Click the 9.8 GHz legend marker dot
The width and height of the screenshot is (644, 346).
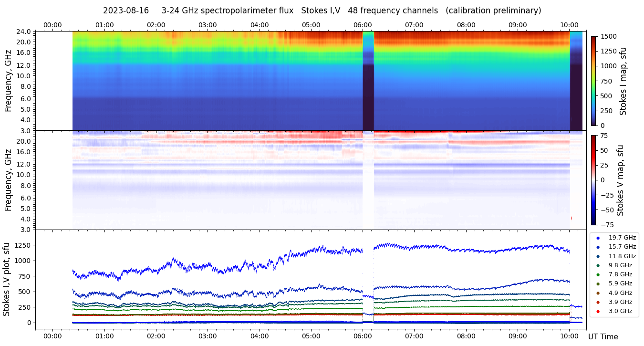[x=598, y=265]
